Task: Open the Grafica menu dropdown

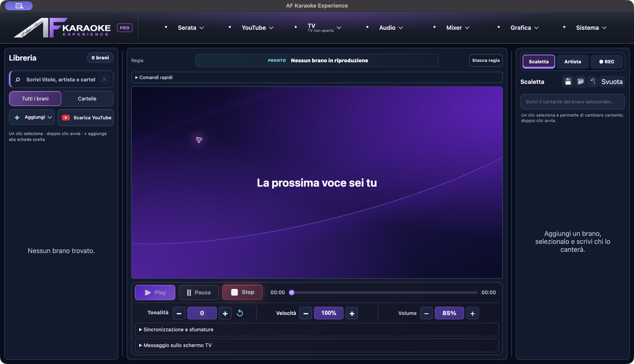Action: point(524,28)
